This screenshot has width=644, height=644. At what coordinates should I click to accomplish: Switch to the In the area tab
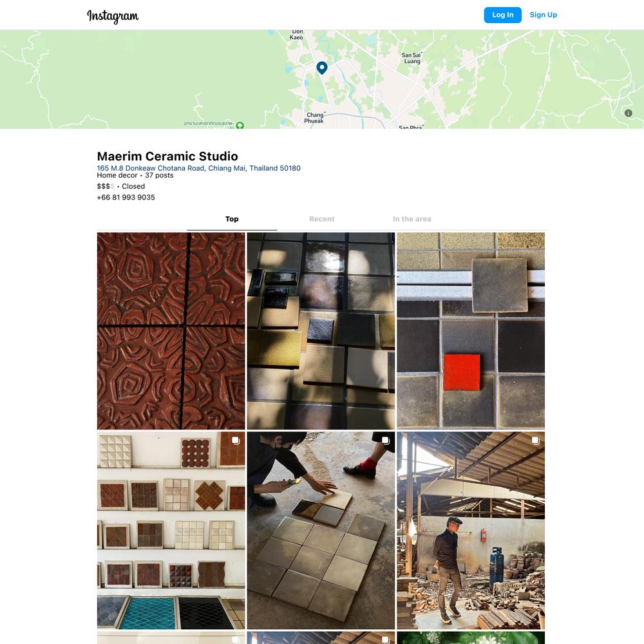point(412,220)
